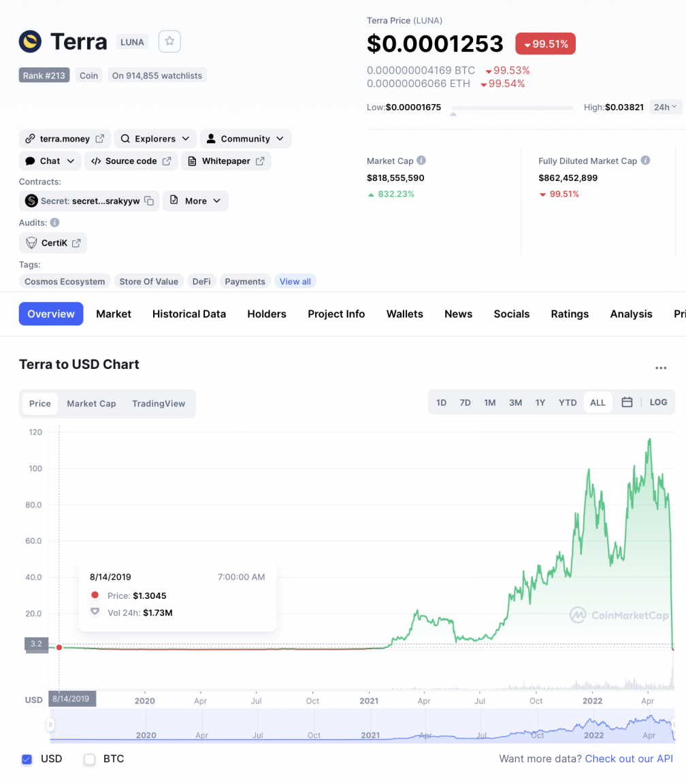The height and width of the screenshot is (784, 686).
Task: Enable the USD currency checkbox
Action: coord(27,759)
